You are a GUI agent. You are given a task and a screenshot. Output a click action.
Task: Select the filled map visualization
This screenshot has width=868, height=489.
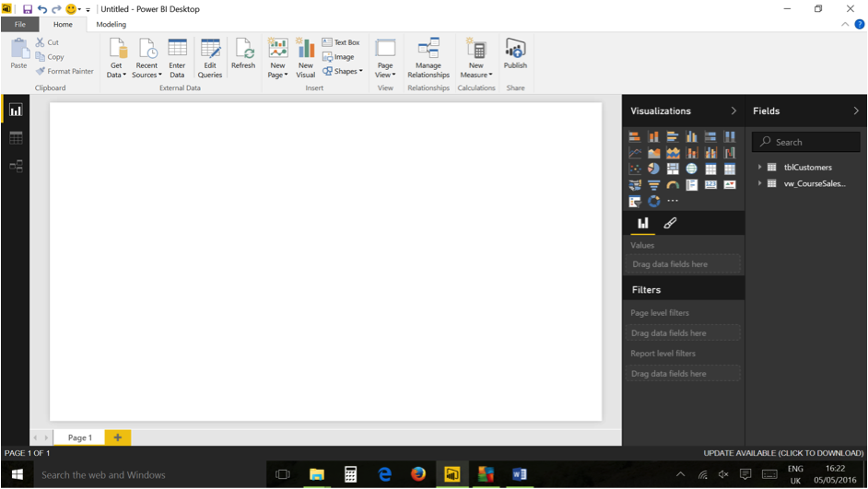coord(635,185)
